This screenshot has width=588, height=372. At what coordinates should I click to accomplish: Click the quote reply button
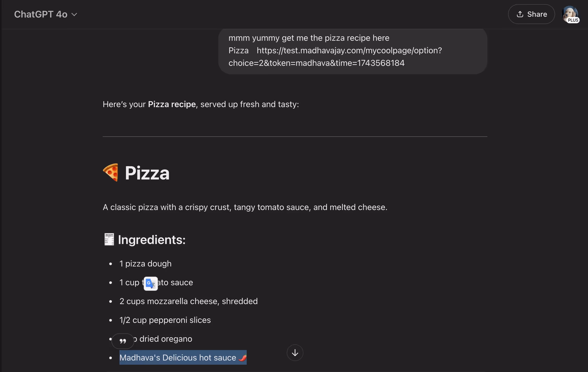(x=123, y=341)
